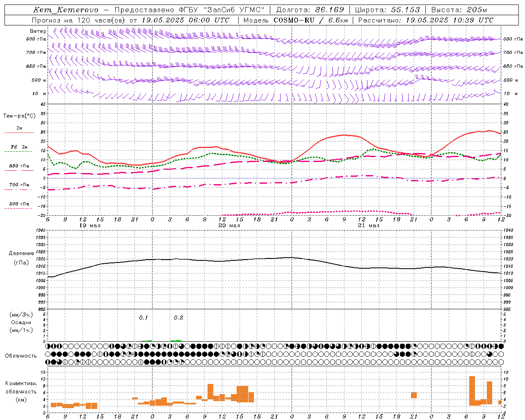Click the '(мм/1ч.)' units label
The height and width of the screenshot is (420, 525).
(x=21, y=330)
